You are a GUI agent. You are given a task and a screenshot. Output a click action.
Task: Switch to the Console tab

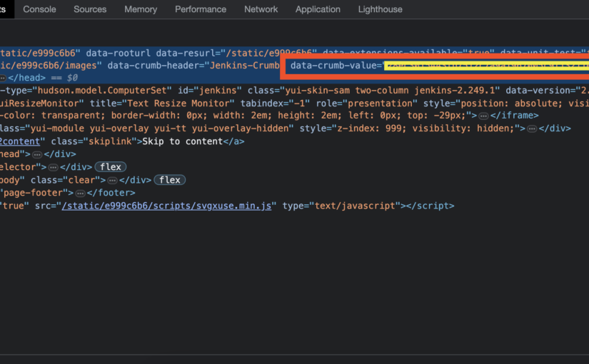click(39, 9)
